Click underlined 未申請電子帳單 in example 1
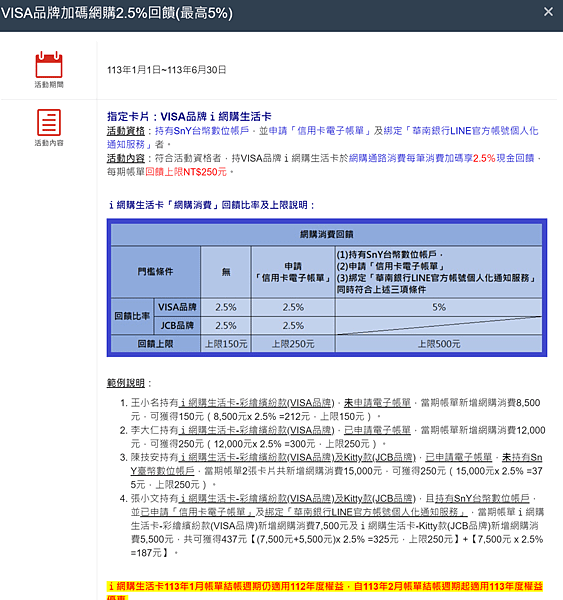 coord(377,403)
